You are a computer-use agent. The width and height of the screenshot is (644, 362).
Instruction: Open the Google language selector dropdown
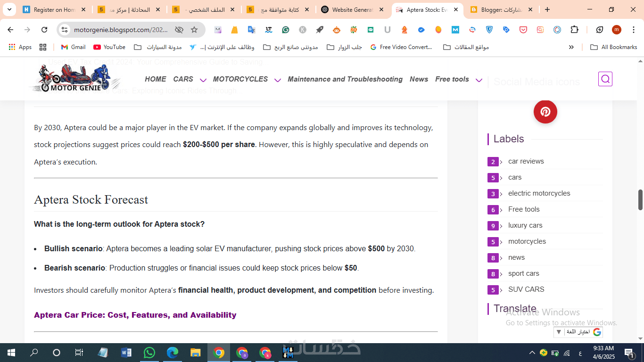[578, 332]
